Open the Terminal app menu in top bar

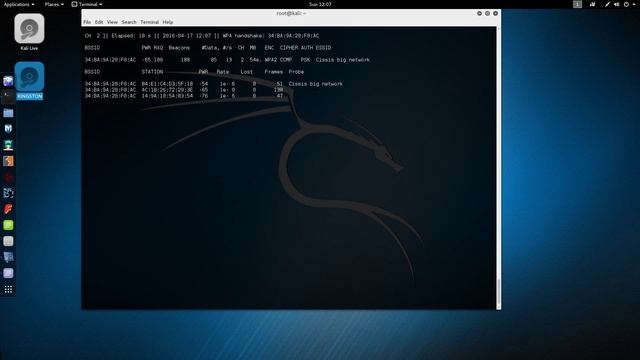[87, 4]
